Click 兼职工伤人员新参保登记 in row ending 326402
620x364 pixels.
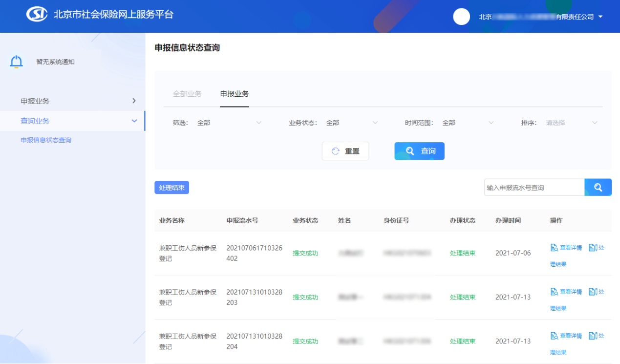click(188, 253)
